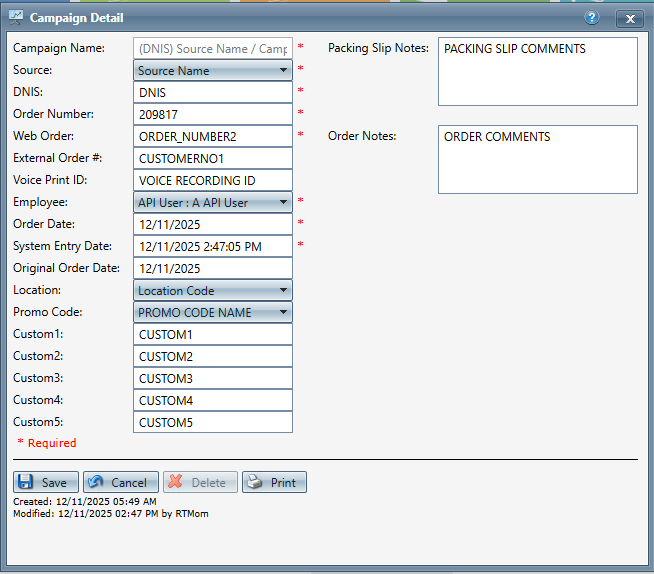Viewport: 654px width, 574px height.
Task: Click the Order Date field
Action: [212, 224]
